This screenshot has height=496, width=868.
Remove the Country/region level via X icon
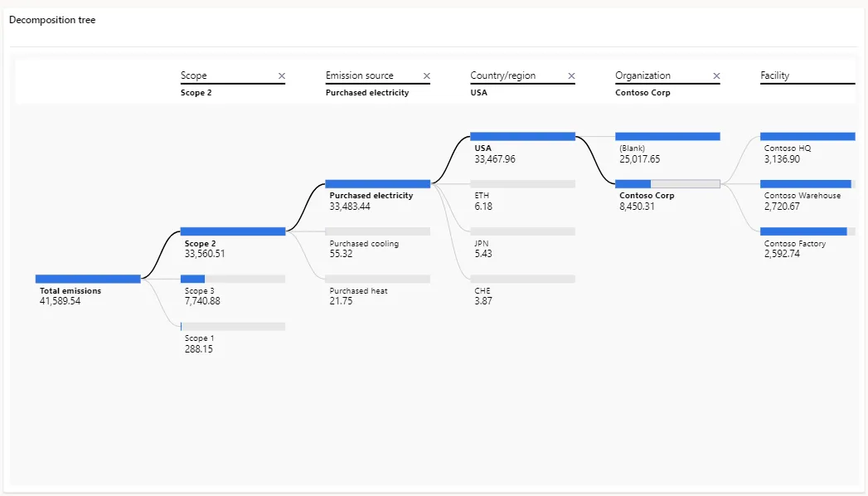(x=571, y=75)
